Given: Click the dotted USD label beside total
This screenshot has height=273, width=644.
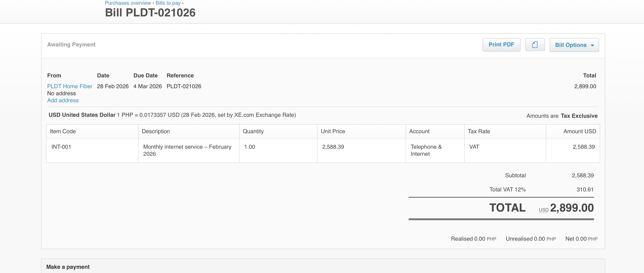Looking at the screenshot, I should tap(543, 210).
